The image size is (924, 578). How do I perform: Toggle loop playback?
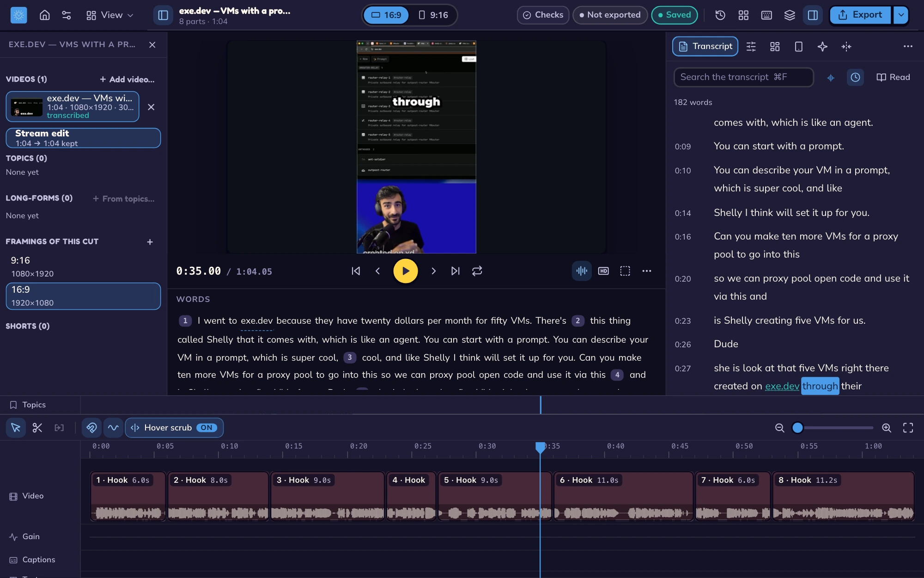tap(477, 271)
